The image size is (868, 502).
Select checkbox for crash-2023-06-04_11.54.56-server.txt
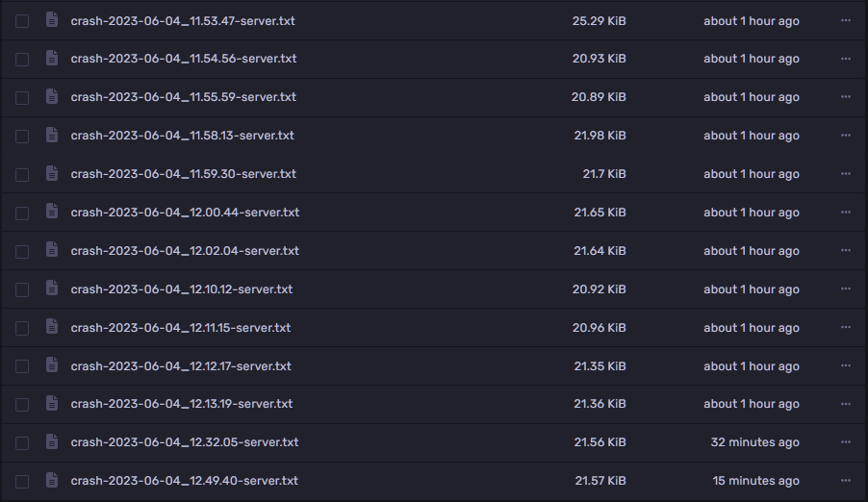pos(22,60)
